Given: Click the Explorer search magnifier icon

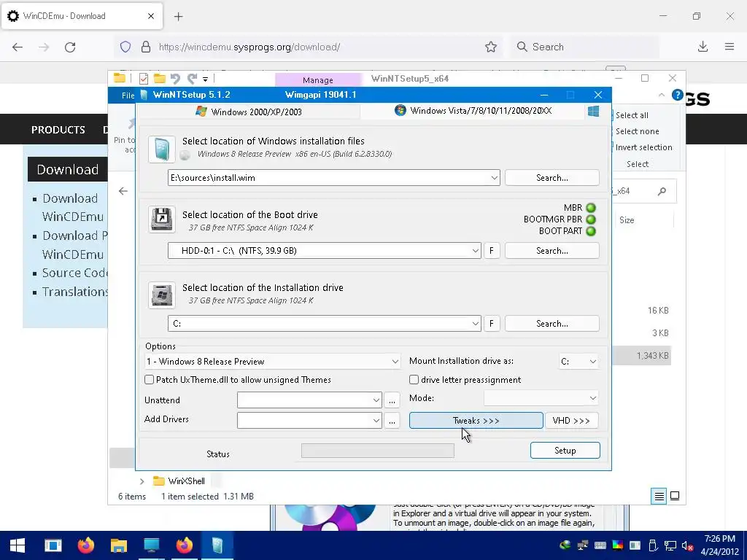Looking at the screenshot, I should point(662,192).
